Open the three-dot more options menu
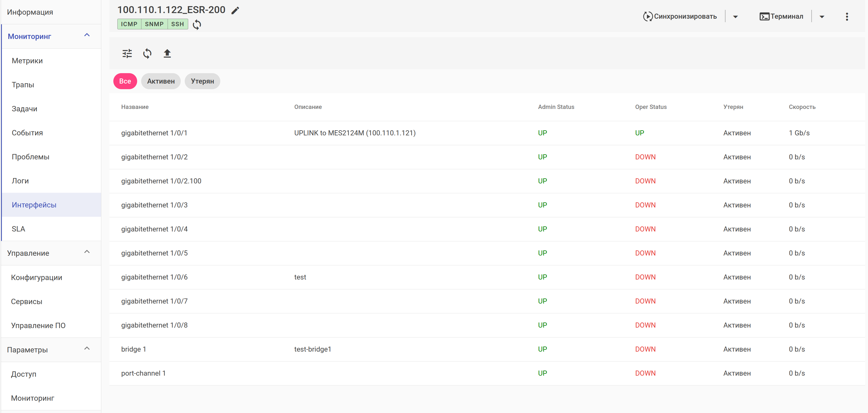 (846, 17)
